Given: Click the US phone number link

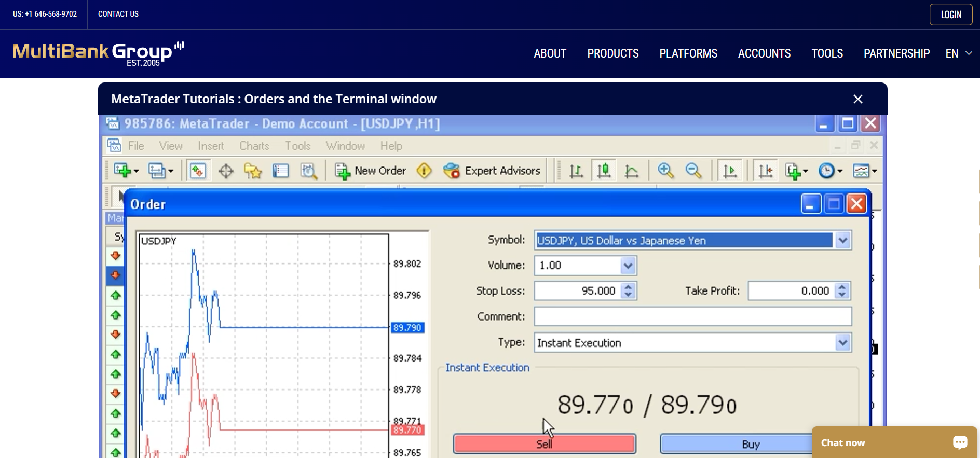Looking at the screenshot, I should (45, 14).
